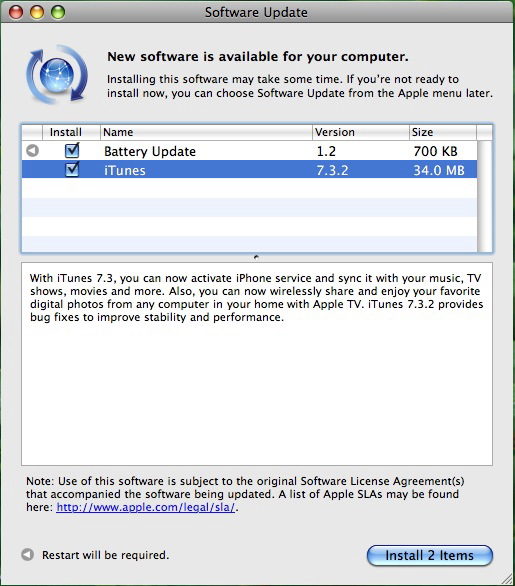This screenshot has width=515, height=586.
Task: Sort updates by the Version column header
Action: pos(361,132)
